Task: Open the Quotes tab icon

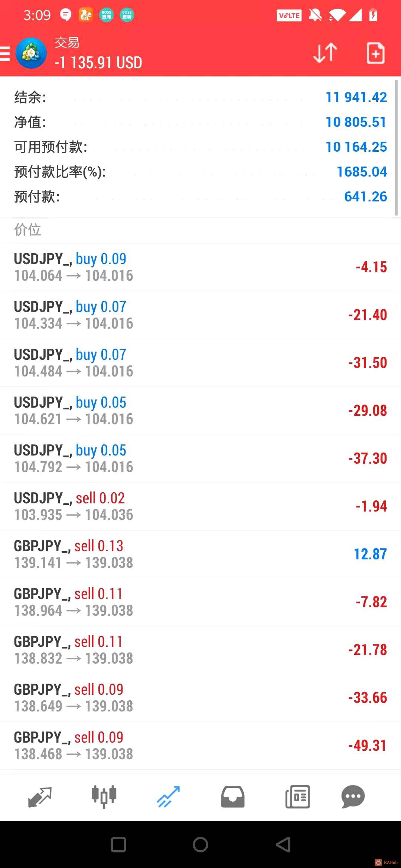Action: pos(40,797)
